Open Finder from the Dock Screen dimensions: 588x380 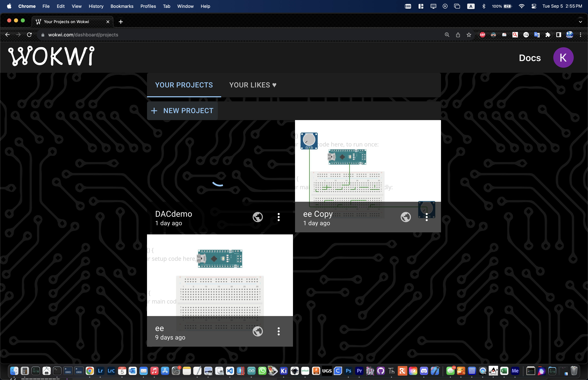coord(14,371)
